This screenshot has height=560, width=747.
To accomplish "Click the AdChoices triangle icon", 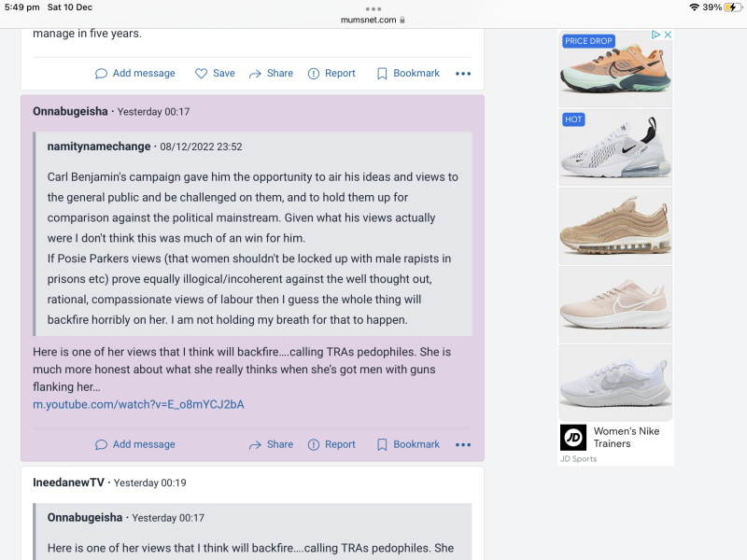I will click(656, 35).
